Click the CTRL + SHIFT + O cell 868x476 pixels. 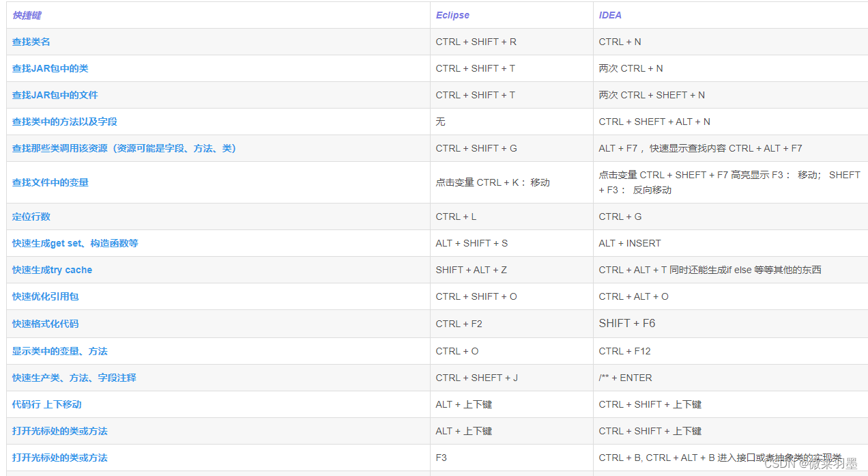coord(476,296)
